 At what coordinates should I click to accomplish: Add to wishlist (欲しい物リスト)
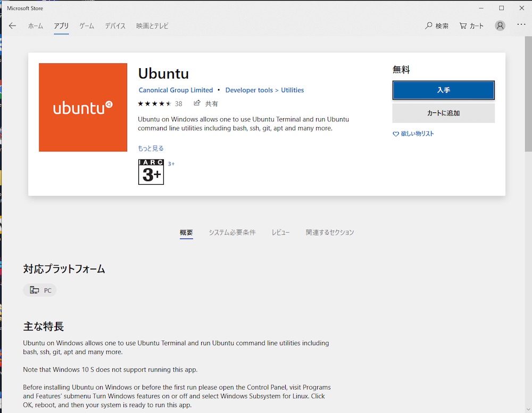point(413,134)
